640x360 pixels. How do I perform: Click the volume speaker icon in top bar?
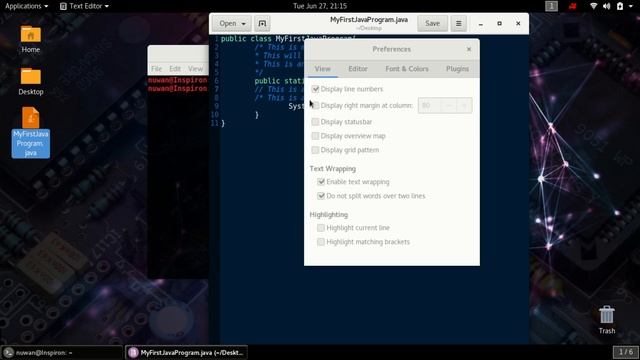pos(607,6)
